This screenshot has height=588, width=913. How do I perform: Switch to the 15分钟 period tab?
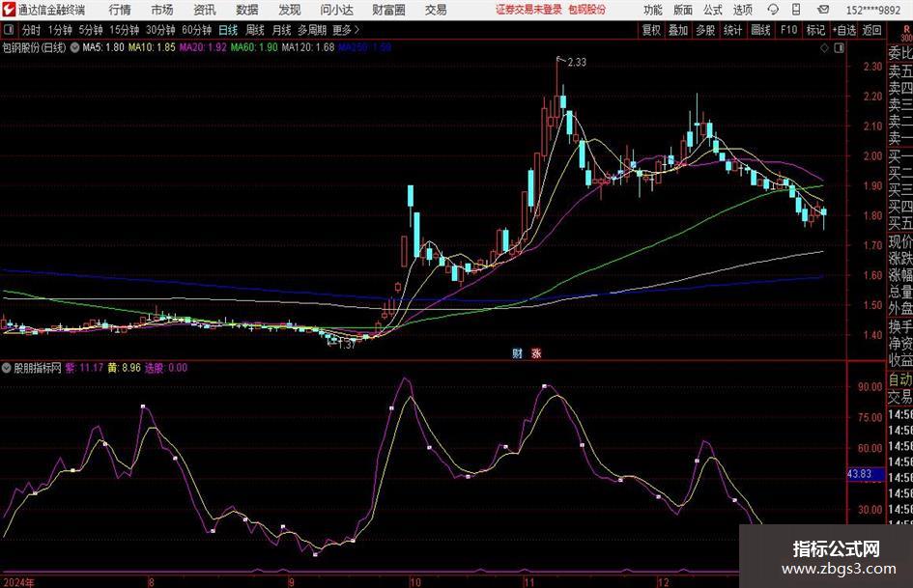(x=125, y=30)
